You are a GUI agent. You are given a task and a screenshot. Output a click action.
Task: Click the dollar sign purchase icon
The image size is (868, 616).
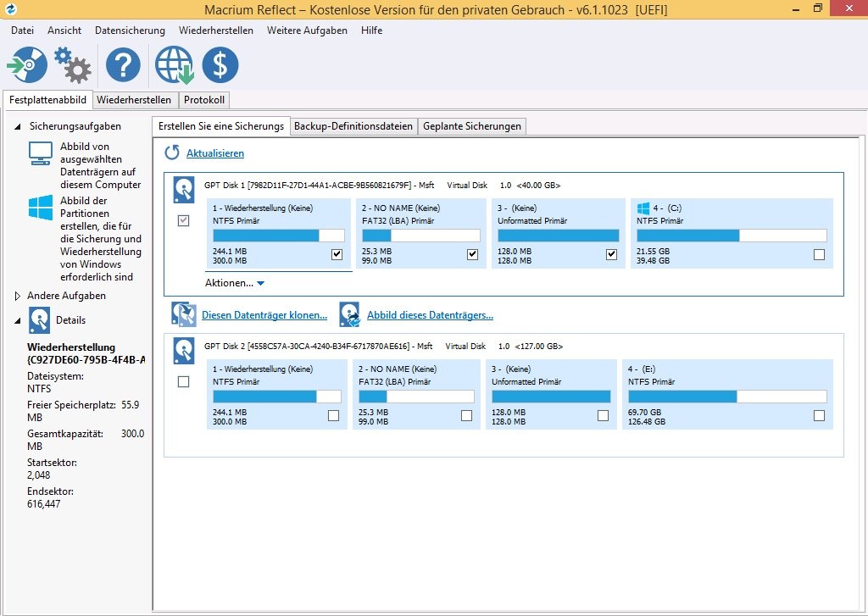coord(220,64)
